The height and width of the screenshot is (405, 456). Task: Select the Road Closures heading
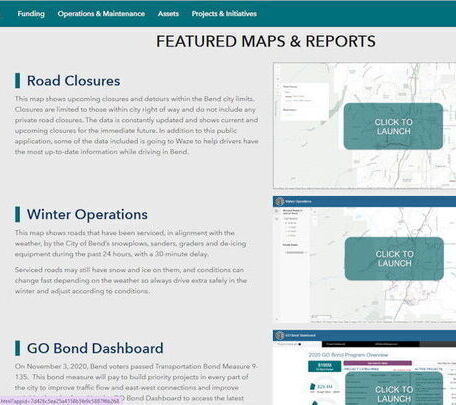pos(73,81)
